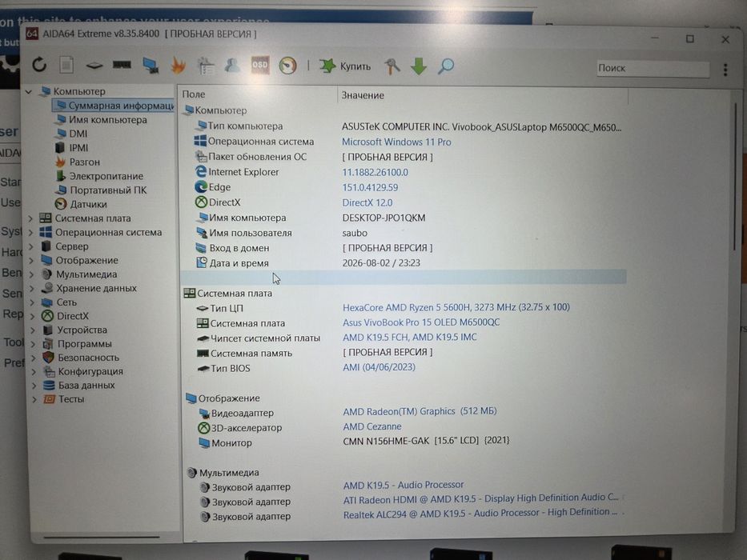
Task: Expand the Мультимедиа tree node
Action: pyautogui.click(x=32, y=274)
